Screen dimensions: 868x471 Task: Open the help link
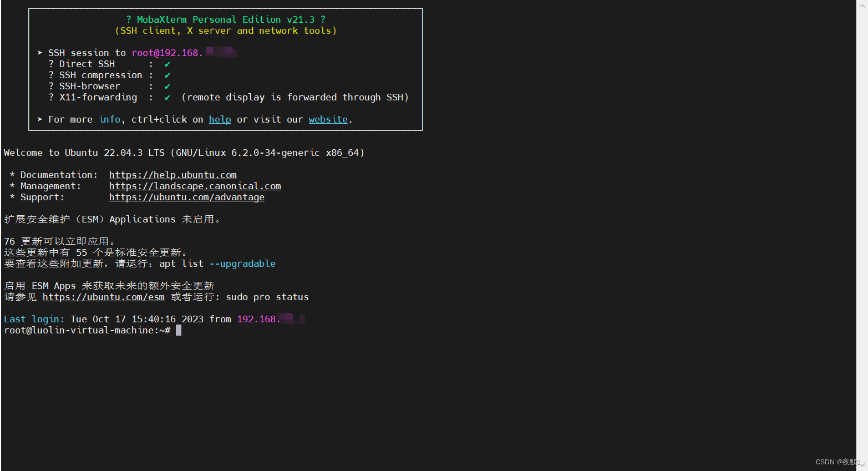click(220, 119)
